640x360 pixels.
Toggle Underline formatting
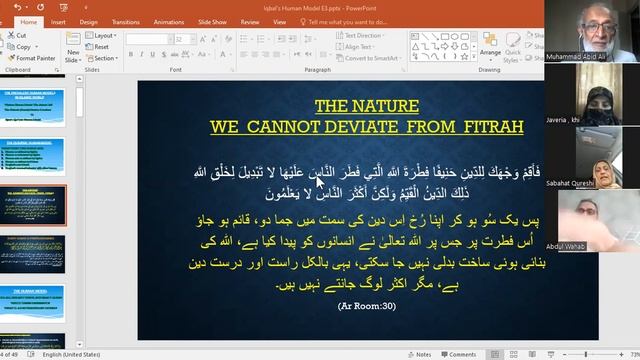pos(152,54)
